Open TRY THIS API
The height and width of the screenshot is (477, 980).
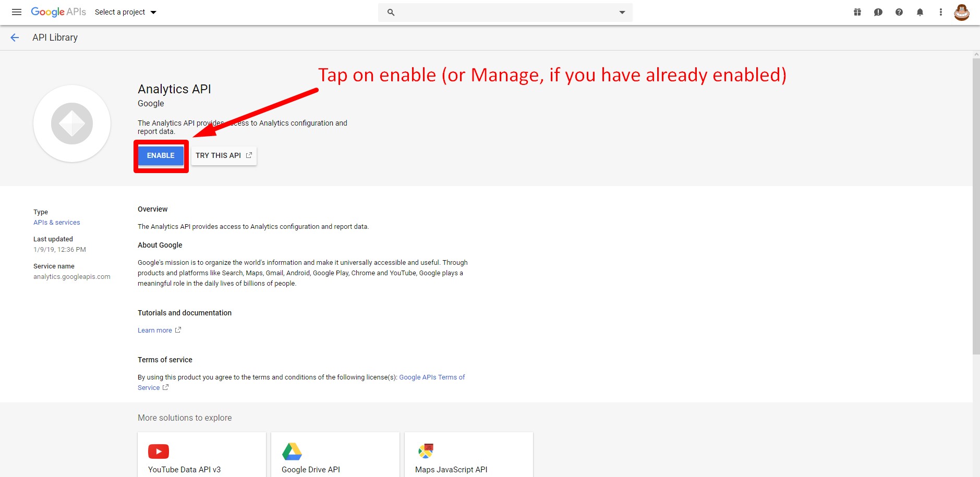(x=223, y=155)
